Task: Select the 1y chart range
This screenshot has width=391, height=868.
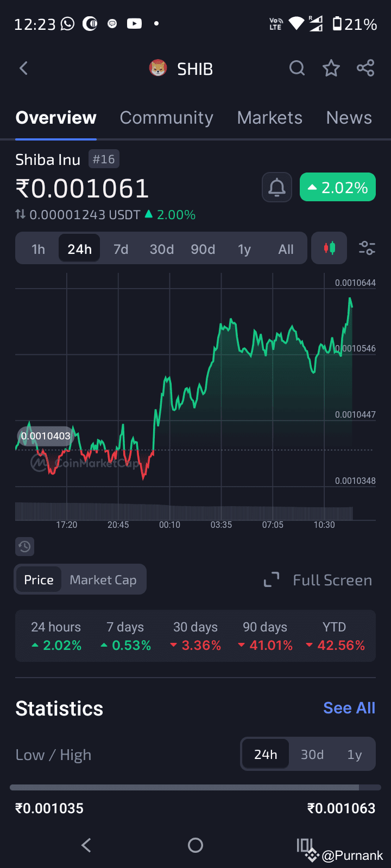Action: click(244, 249)
